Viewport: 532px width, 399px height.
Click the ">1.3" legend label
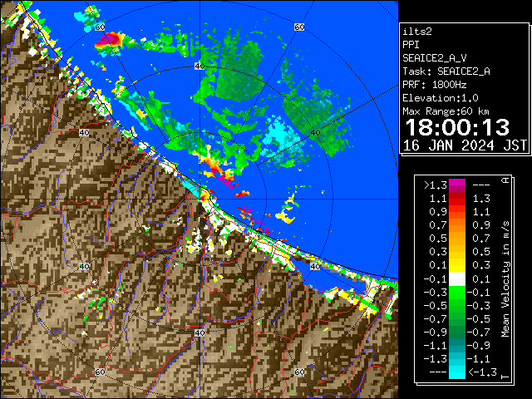pos(435,185)
